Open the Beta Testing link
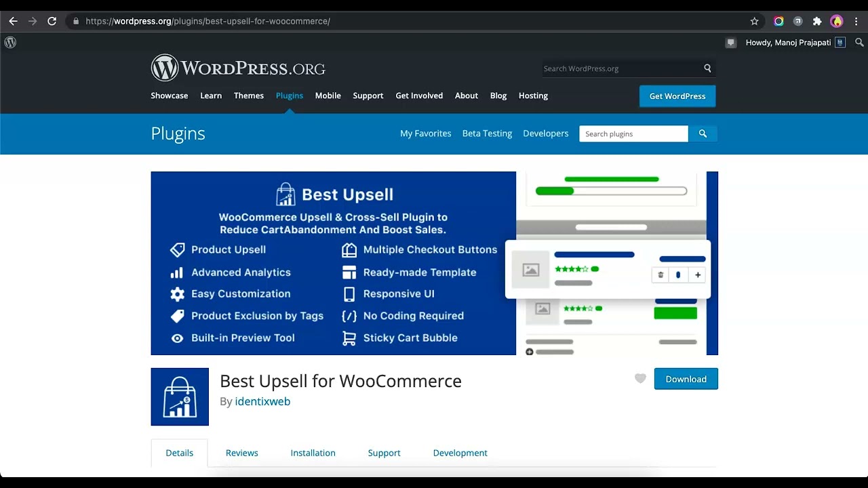The width and height of the screenshot is (868, 488). coord(487,134)
